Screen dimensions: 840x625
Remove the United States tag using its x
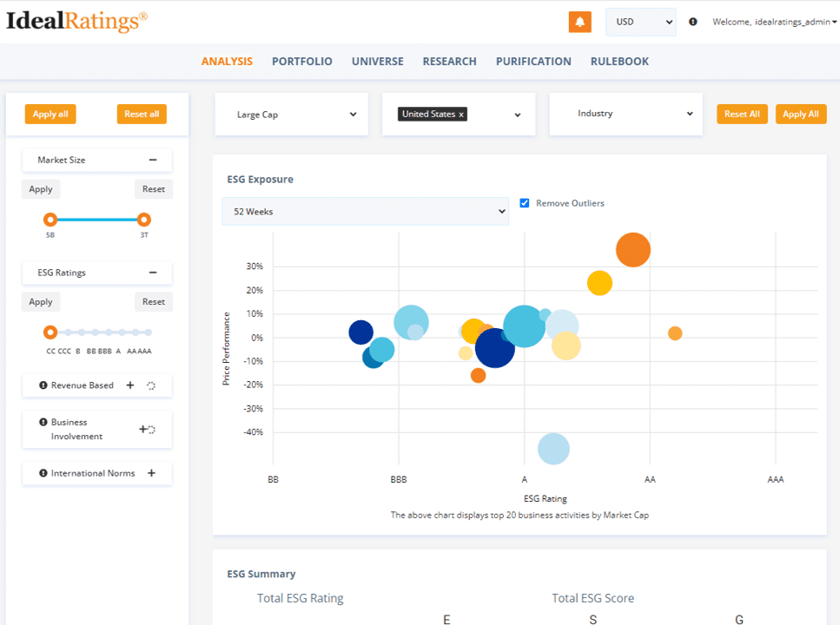pos(461,115)
